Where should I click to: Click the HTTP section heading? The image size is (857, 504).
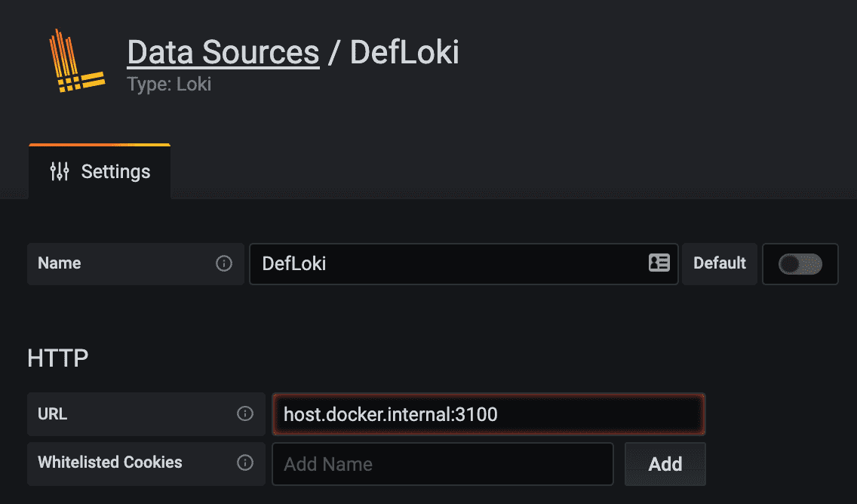pyautogui.click(x=58, y=358)
